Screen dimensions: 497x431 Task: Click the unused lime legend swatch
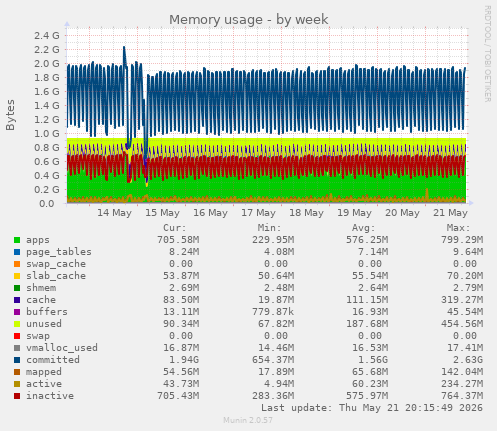[x=17, y=324]
